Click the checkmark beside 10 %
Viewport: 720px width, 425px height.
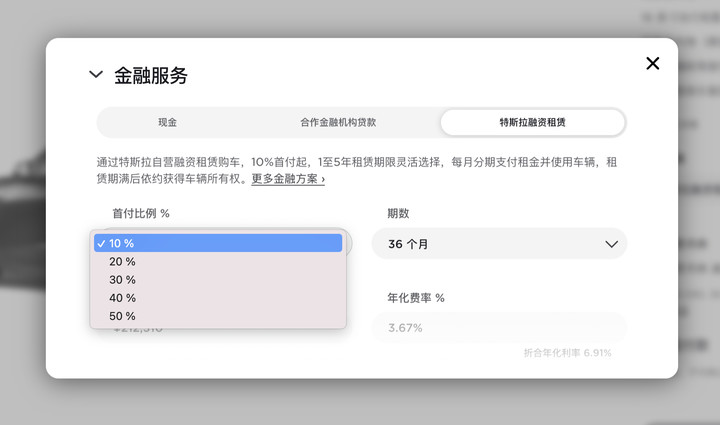click(x=101, y=243)
